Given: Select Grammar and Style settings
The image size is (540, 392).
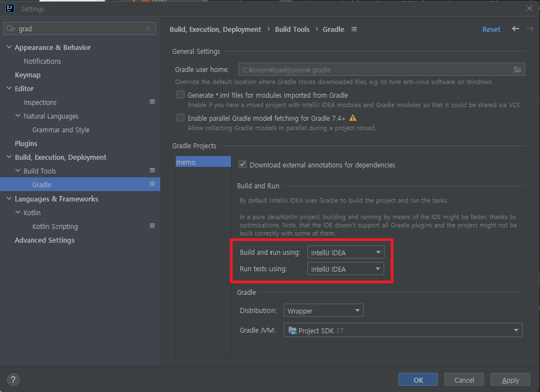Looking at the screenshot, I should click(60, 130).
